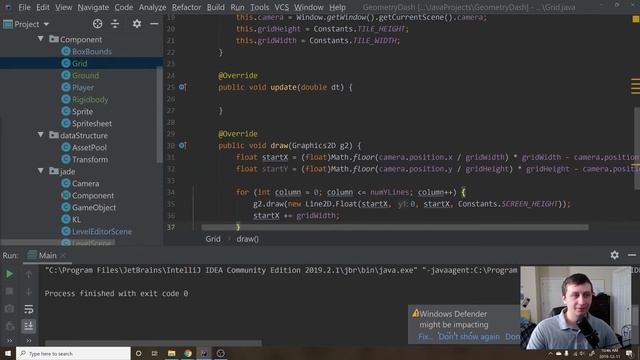Click Don't show again link
This screenshot has height=360, width=640.
[468, 337]
